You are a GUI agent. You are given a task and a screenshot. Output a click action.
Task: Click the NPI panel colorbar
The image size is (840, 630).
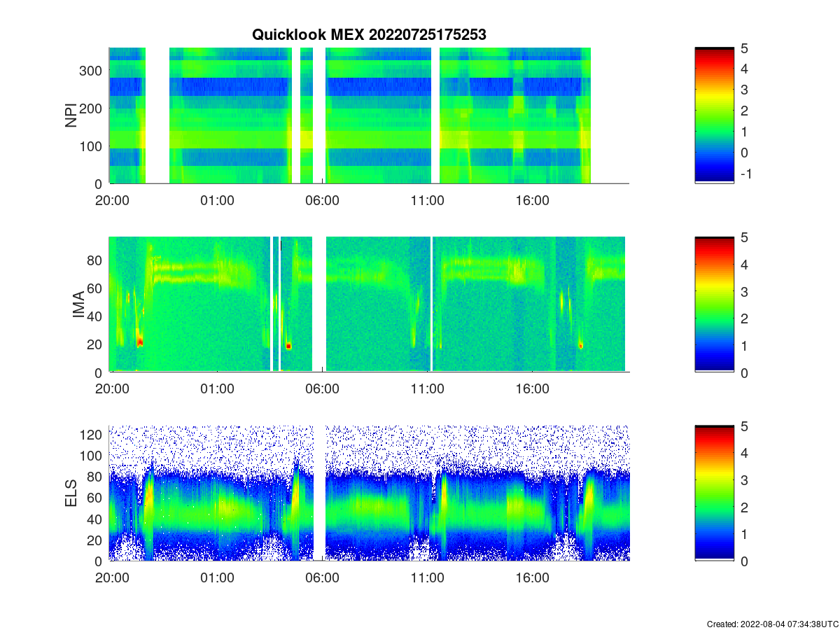click(714, 115)
